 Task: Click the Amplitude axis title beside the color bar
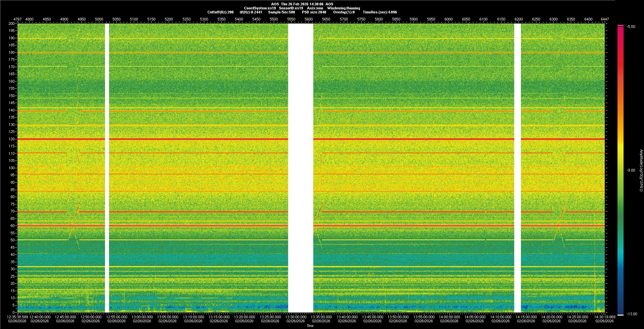pos(641,171)
